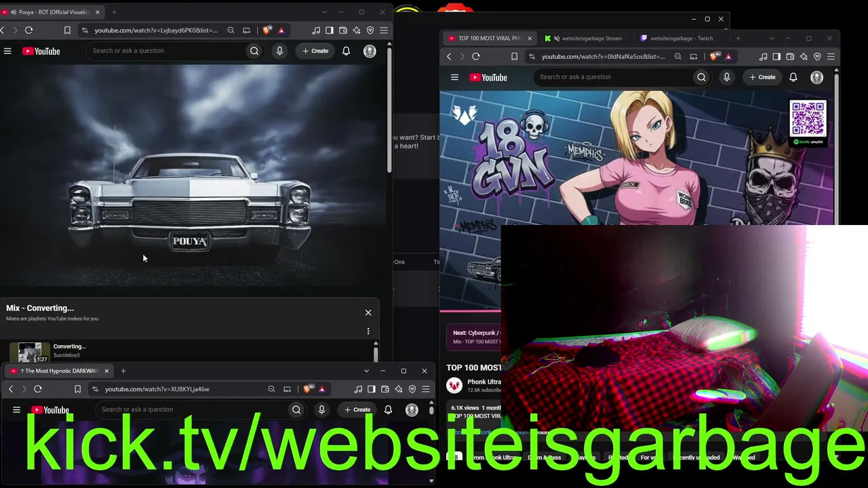This screenshot has width=868, height=488.
Task: Start voice search in the Pouya window
Action: [x=279, y=51]
